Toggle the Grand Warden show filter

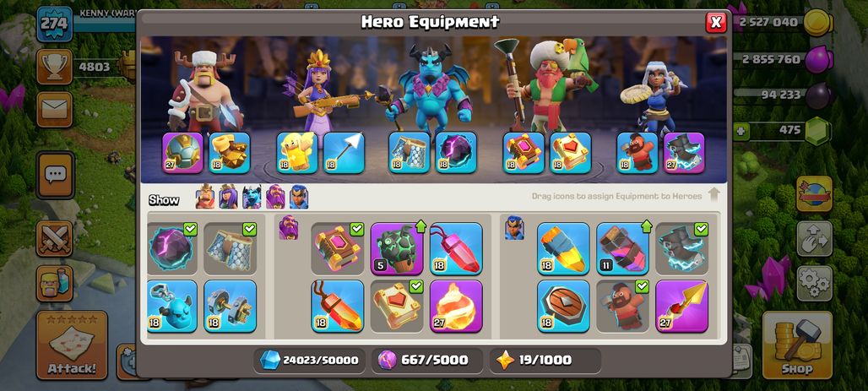click(x=275, y=197)
